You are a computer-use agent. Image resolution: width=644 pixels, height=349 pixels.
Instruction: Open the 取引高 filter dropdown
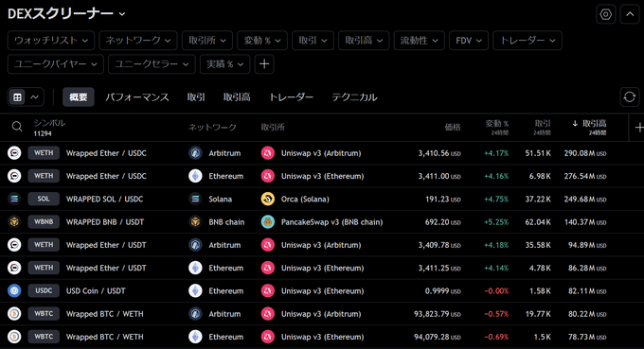pos(364,40)
